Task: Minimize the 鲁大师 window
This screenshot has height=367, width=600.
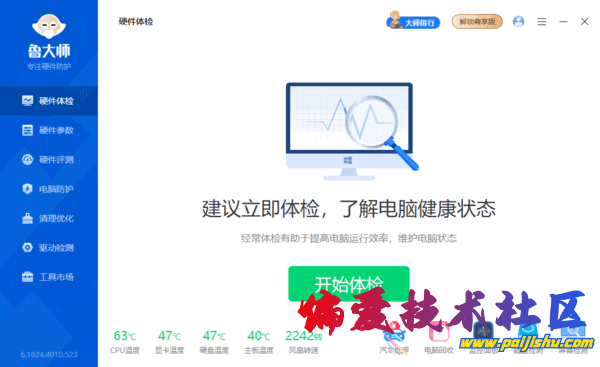Action: point(563,22)
